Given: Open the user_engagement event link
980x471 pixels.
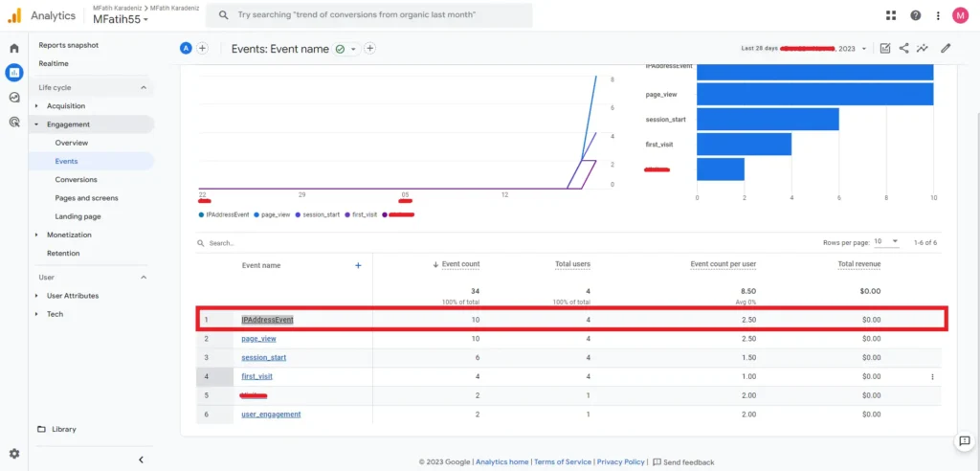Looking at the screenshot, I should pyautogui.click(x=271, y=415).
